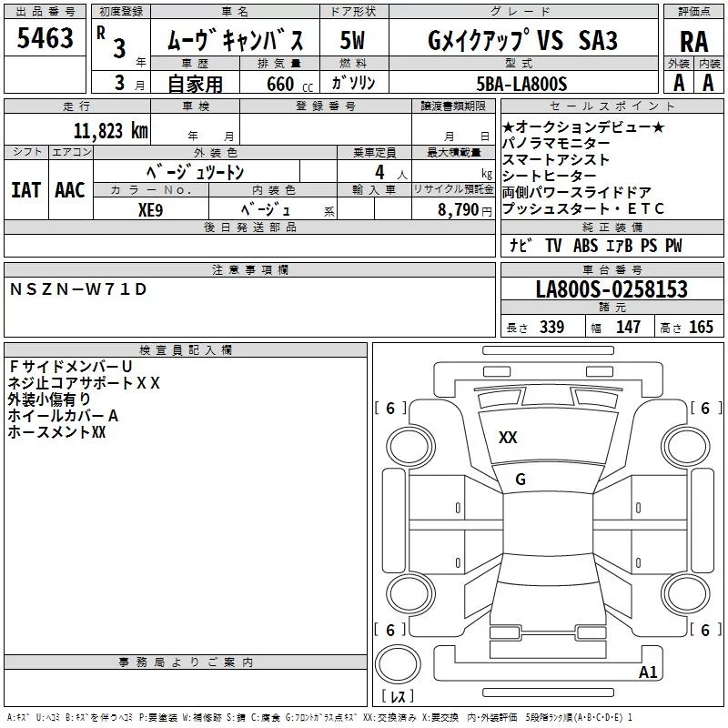Click the front-left wheel circle

[x=410, y=447]
